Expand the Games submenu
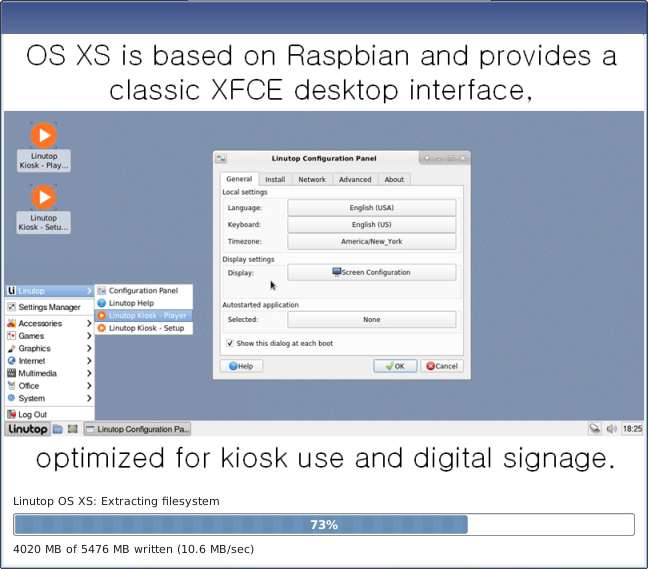648x569 pixels. (50, 336)
